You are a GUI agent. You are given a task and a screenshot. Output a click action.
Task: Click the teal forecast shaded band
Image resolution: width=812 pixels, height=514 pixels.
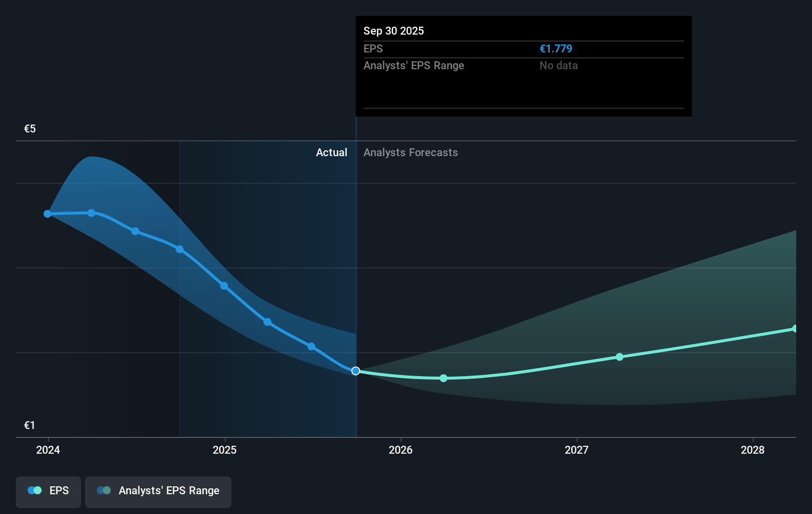pyautogui.click(x=643, y=306)
